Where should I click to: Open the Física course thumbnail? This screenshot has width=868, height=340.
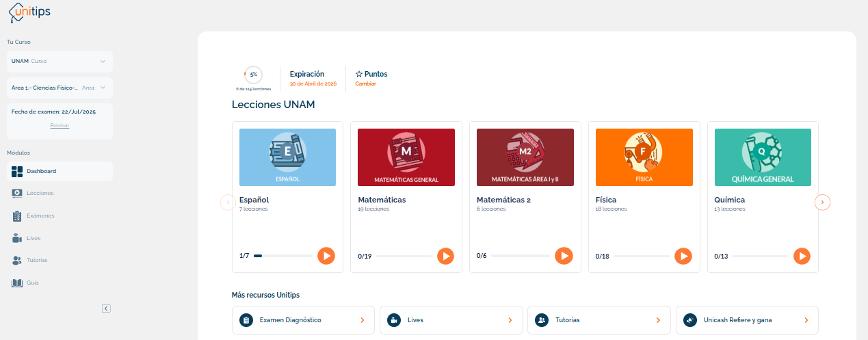(644, 157)
